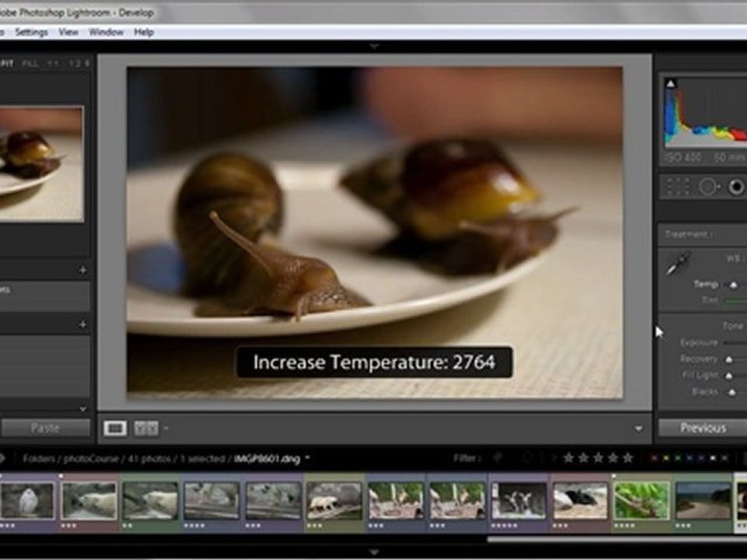The height and width of the screenshot is (560, 747).
Task: Click the filmstrip horizontal scrollbar
Action: 617,540
